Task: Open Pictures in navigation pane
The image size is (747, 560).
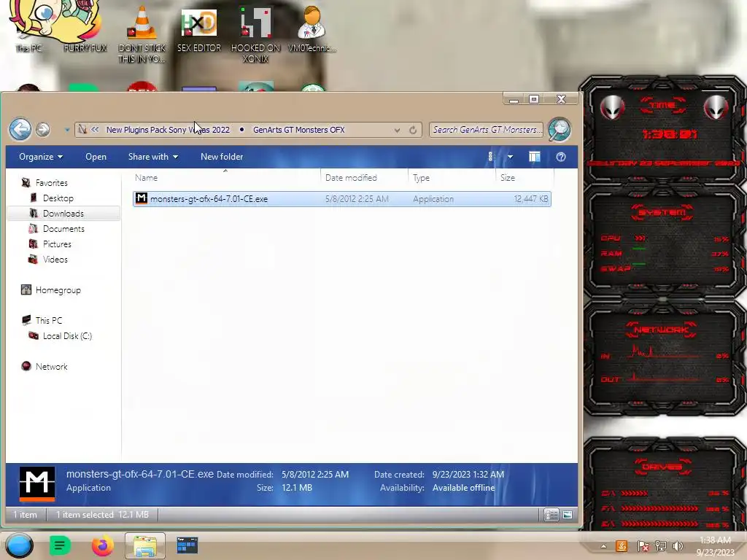Action: pyautogui.click(x=57, y=244)
